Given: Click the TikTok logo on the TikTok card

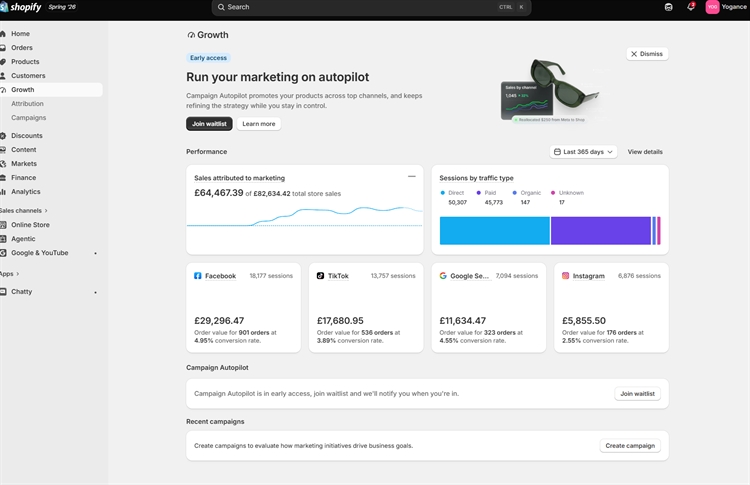Looking at the screenshot, I should (320, 276).
